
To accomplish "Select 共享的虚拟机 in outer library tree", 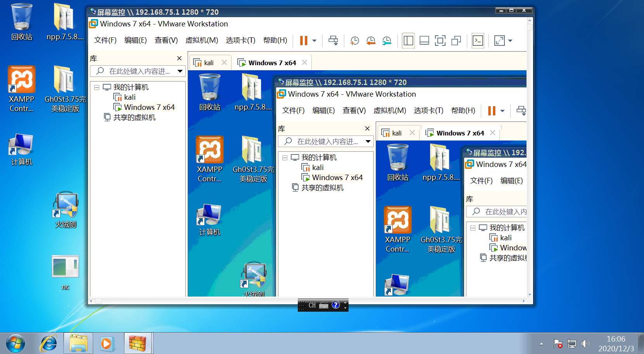I will coord(130,118).
